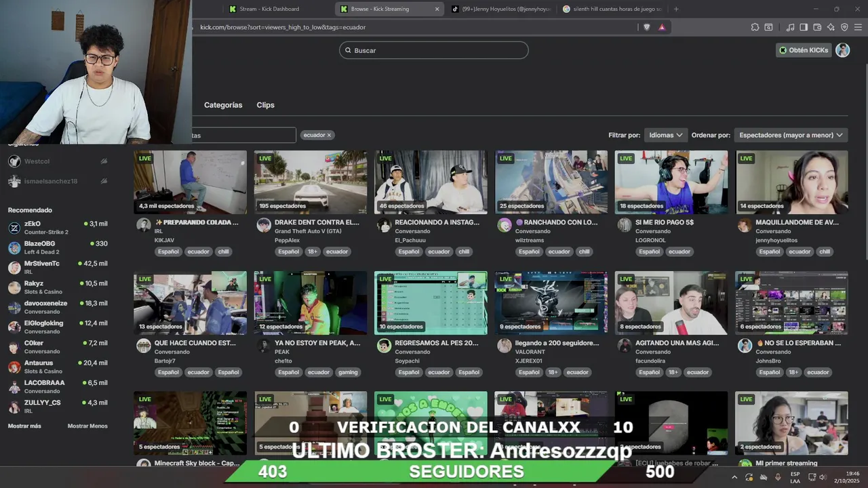Open a new browser tab with plus icon
Viewport: 868px width, 488px height.
(676, 9)
